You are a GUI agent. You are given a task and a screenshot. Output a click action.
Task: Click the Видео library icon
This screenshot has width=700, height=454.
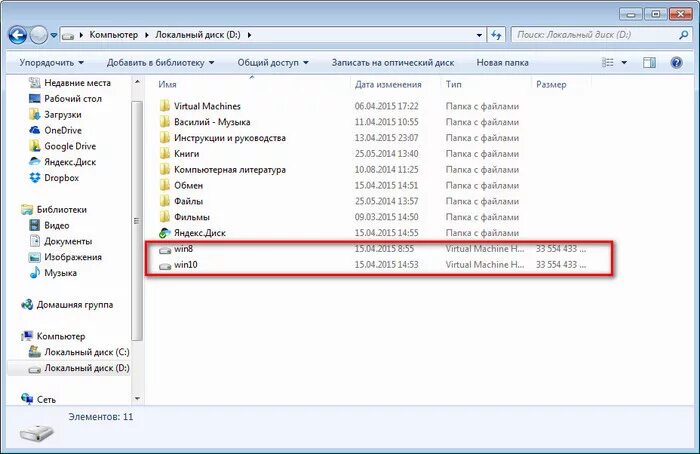pyautogui.click(x=34, y=225)
